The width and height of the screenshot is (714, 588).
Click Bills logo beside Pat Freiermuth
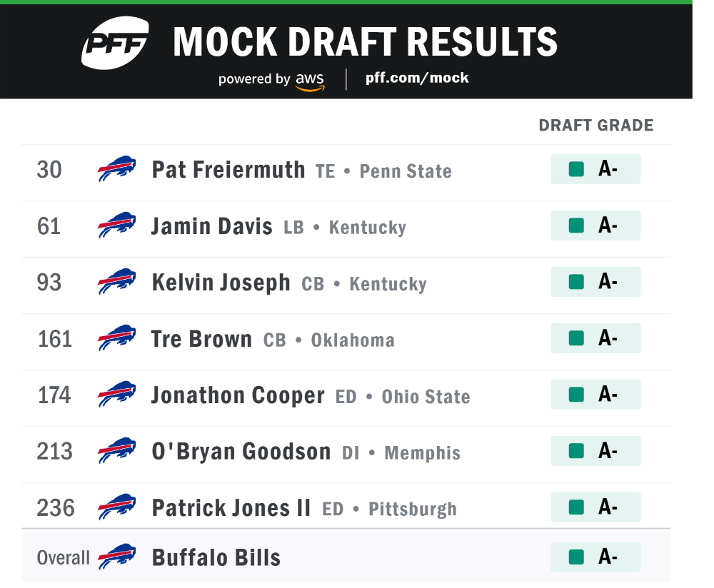point(116,169)
